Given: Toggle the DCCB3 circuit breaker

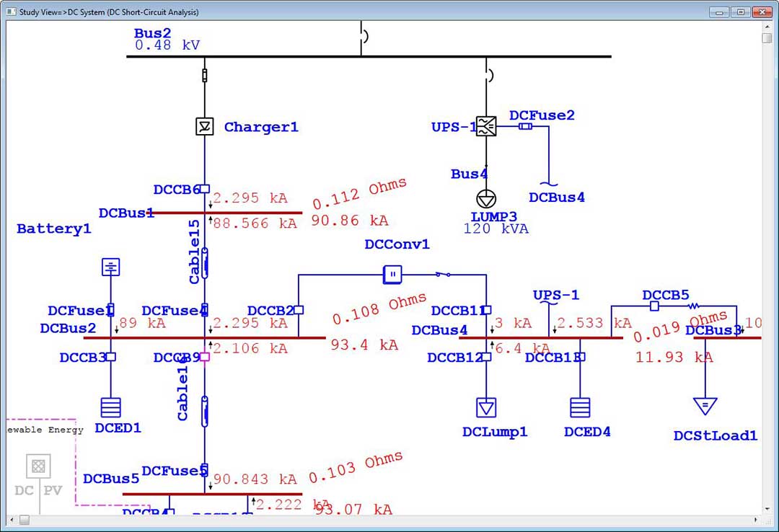Looking at the screenshot, I should pyautogui.click(x=110, y=357).
